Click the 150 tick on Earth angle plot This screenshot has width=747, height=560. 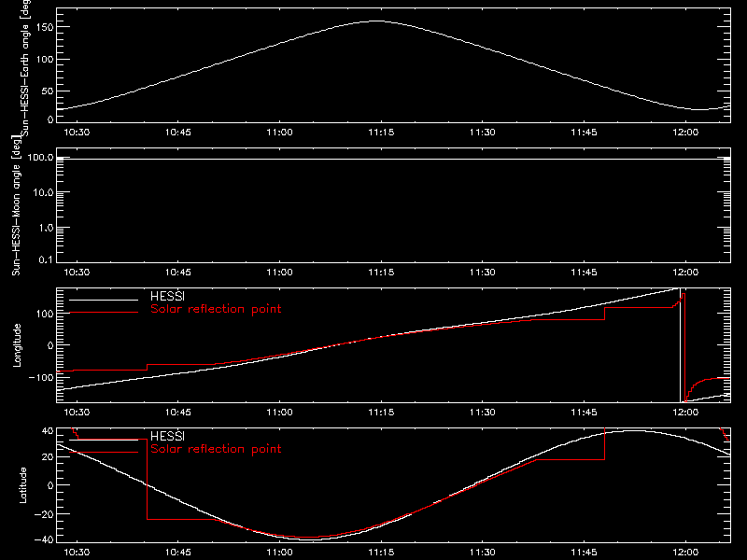(45, 28)
